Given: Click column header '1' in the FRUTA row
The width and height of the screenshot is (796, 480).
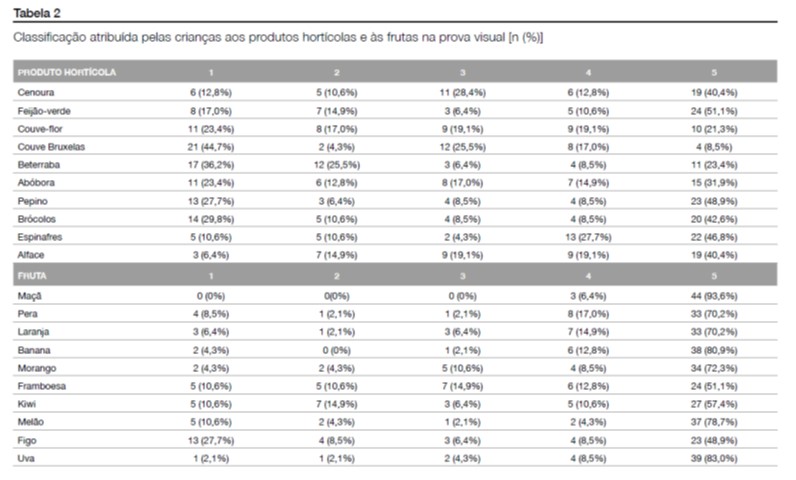Looking at the screenshot, I should [210, 277].
